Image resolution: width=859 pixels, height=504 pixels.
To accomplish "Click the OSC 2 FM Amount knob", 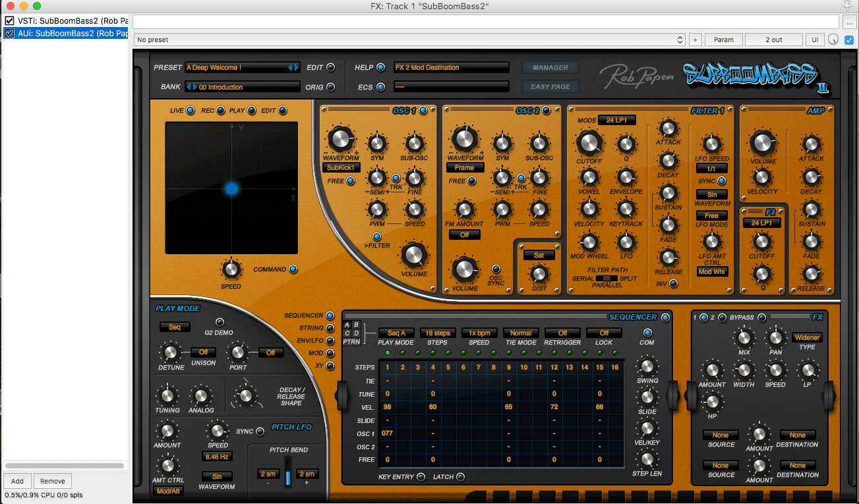I will (465, 210).
